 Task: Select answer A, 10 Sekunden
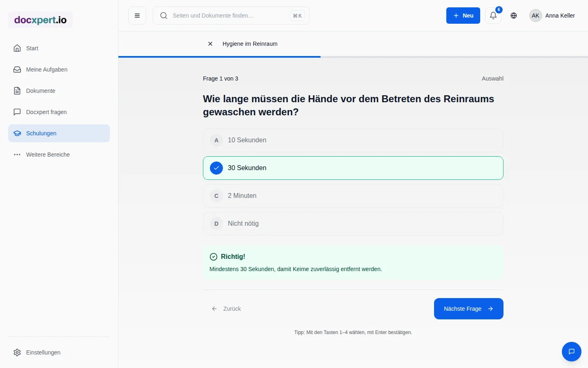(353, 140)
